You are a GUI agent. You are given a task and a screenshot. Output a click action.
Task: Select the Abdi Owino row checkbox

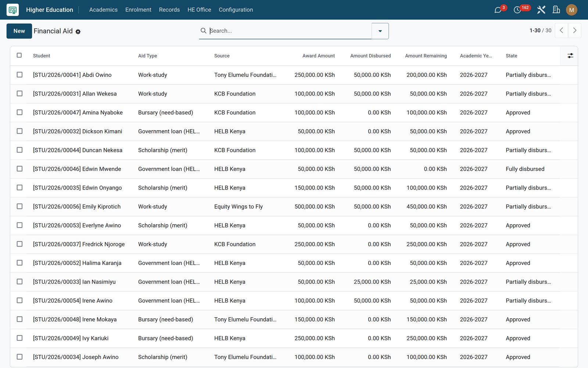19,75
